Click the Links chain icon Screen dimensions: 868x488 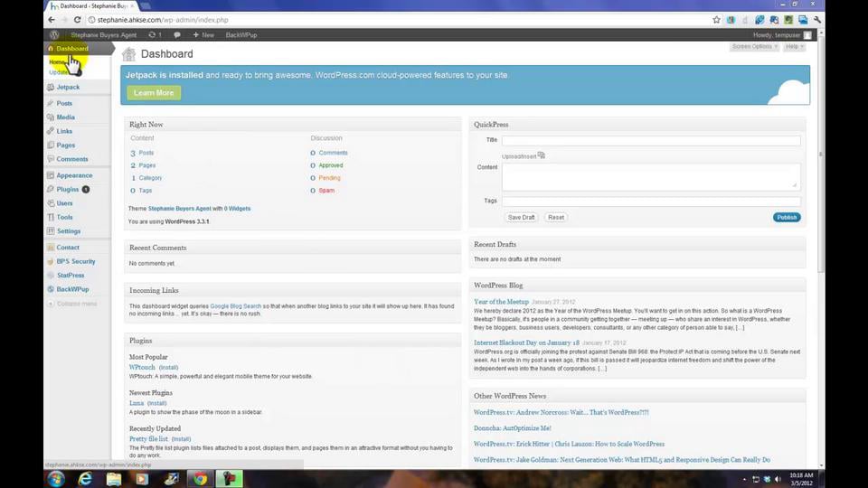(51, 131)
